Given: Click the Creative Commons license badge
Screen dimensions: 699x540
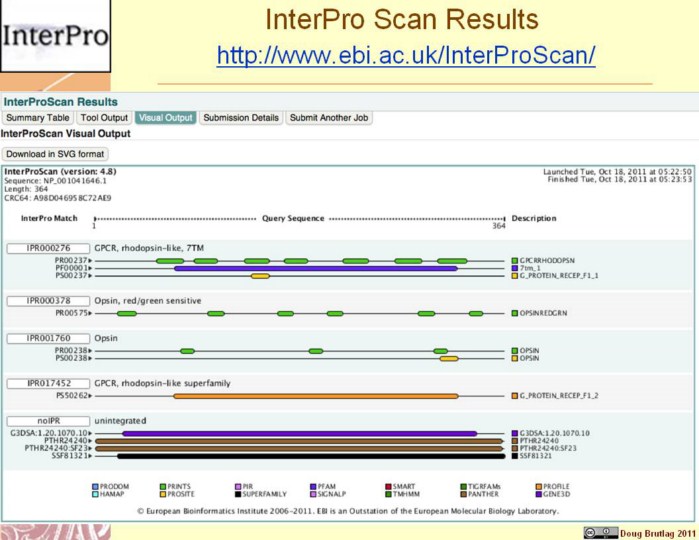Looking at the screenshot, I should pyautogui.click(x=603, y=532).
